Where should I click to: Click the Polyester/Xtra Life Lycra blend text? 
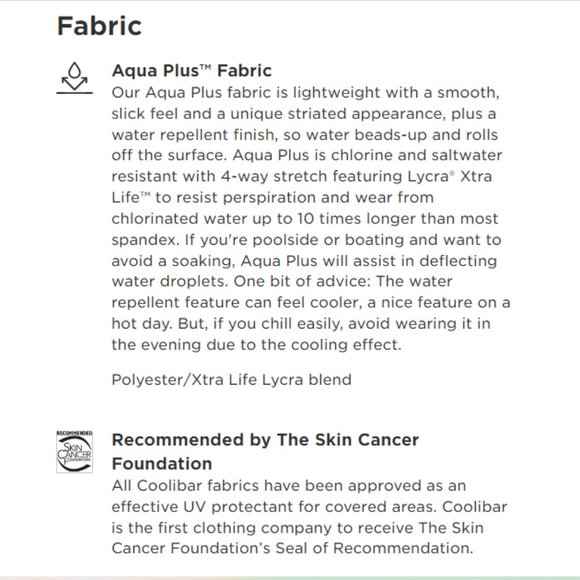(232, 380)
